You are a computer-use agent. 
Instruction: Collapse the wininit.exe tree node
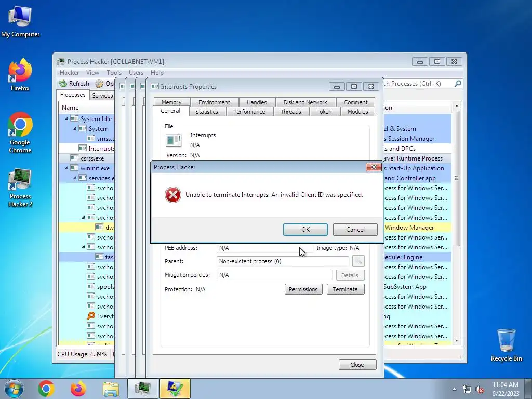coord(66,168)
